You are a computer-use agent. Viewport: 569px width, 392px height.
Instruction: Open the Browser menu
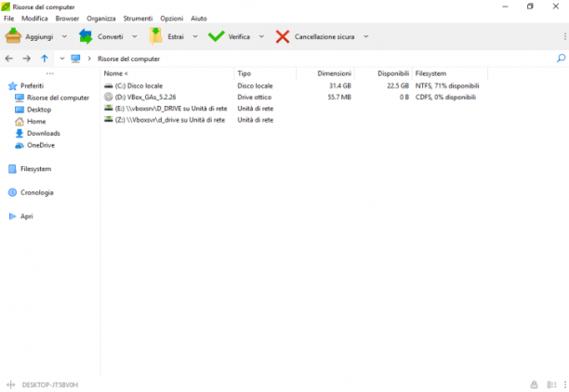(67, 19)
